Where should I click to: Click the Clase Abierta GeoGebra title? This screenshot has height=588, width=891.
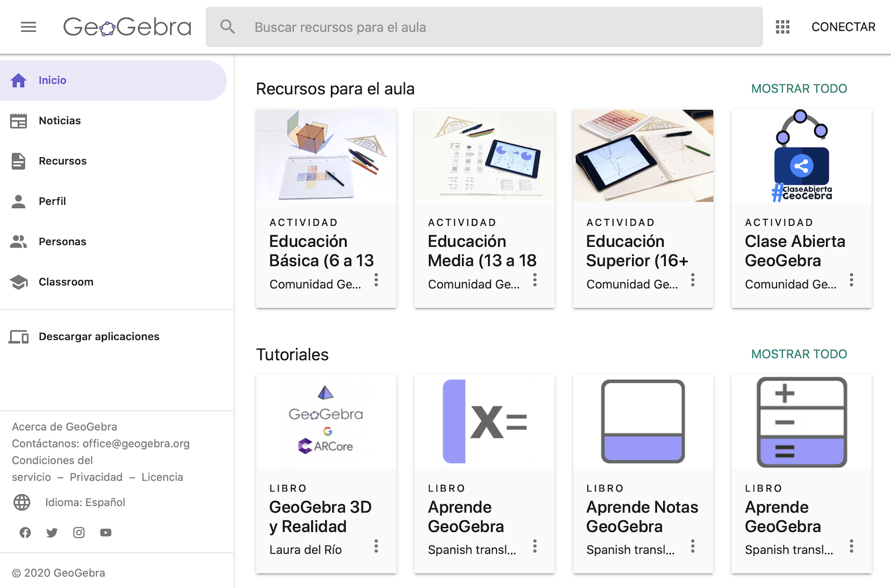pos(795,251)
